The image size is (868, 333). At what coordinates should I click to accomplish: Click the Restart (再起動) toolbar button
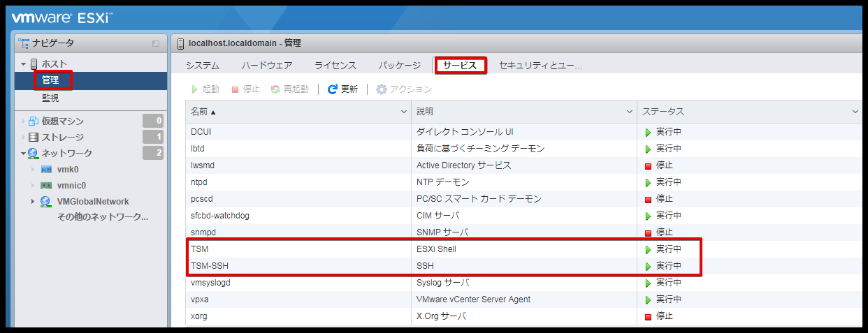(x=290, y=89)
